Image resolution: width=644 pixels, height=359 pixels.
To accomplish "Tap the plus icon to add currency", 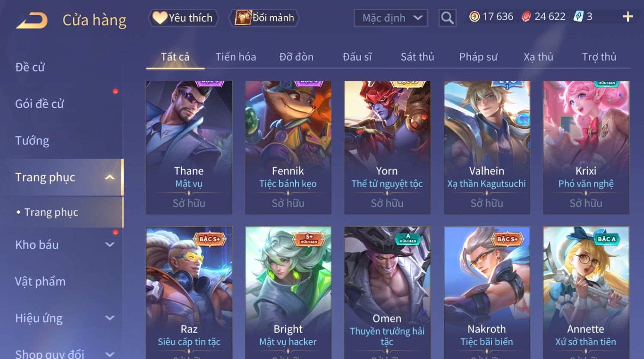I will click(x=628, y=17).
